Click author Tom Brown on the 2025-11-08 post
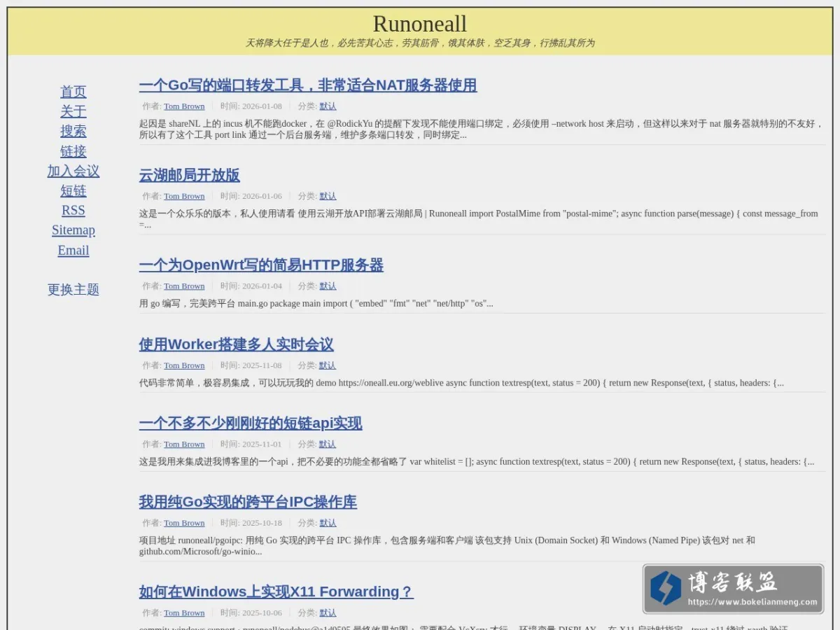This screenshot has width=840, height=630. [184, 365]
